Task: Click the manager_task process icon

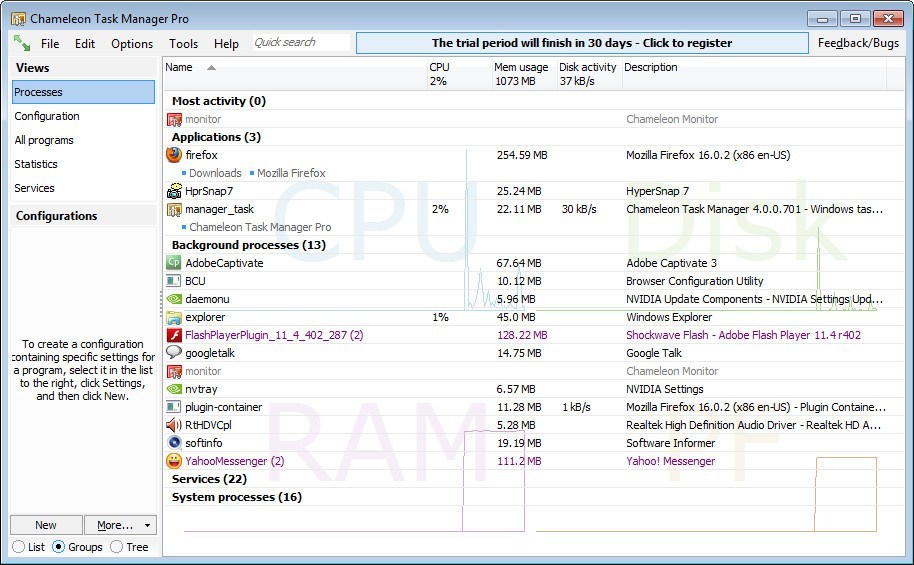Action: tap(174, 209)
